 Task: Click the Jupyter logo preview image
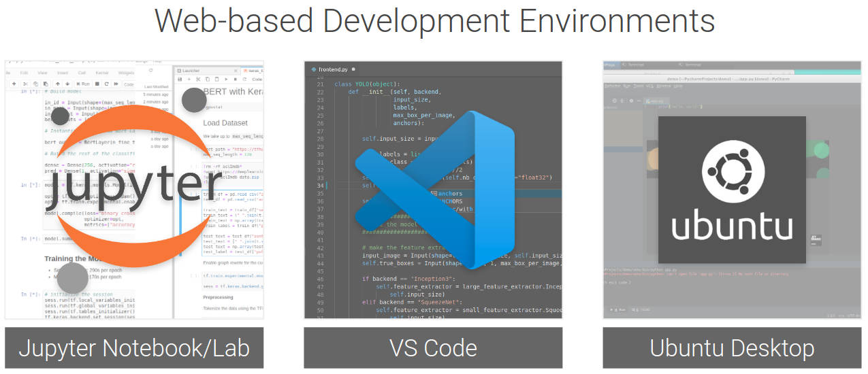134,190
